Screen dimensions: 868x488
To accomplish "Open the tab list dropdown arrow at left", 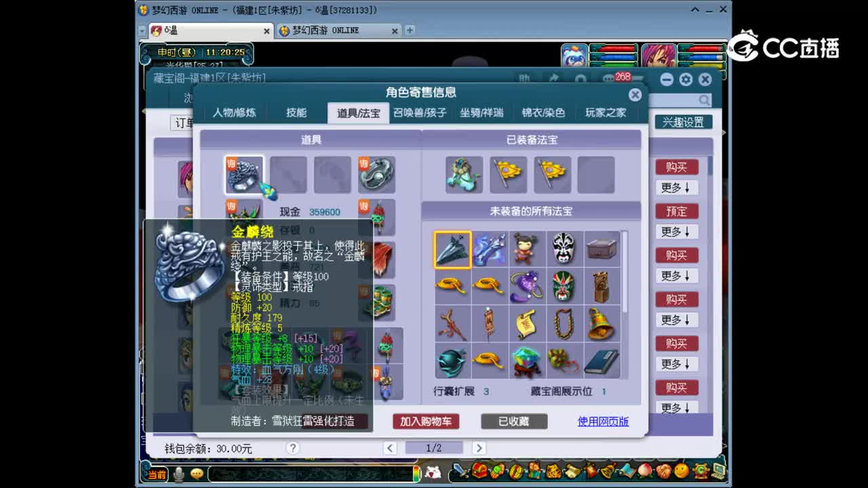I will pos(142,30).
